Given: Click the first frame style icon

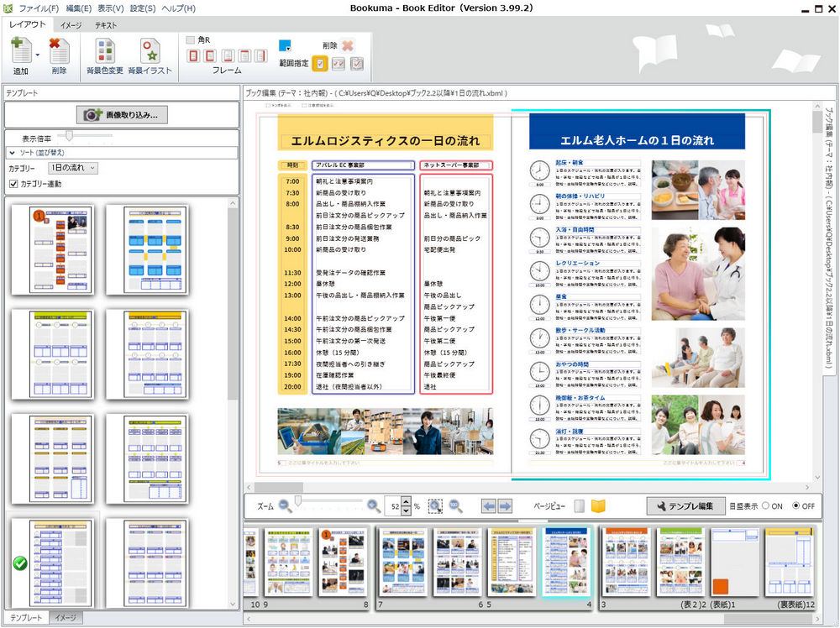Looking at the screenshot, I should pyautogui.click(x=193, y=55).
